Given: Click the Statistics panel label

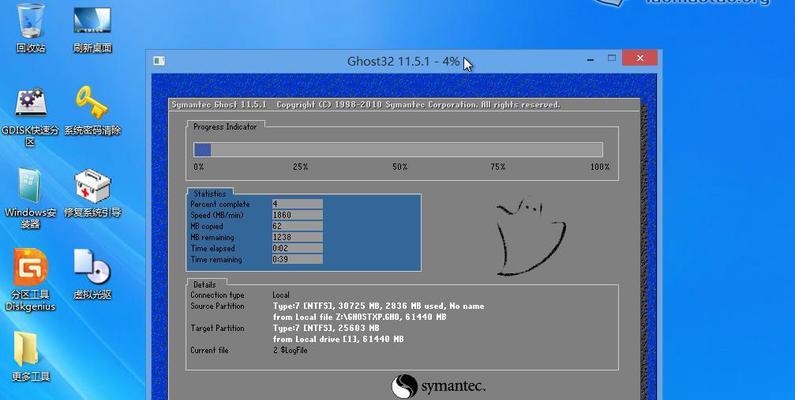Looking at the screenshot, I should click(210, 194).
